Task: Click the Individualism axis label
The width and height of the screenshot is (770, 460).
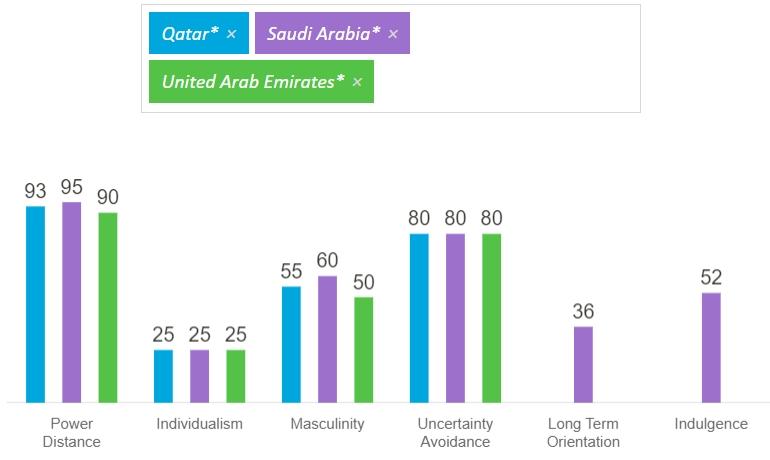Action: click(x=199, y=424)
